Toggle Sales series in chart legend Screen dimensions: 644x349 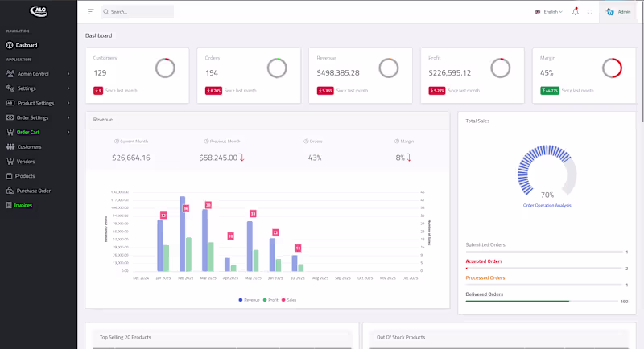(289, 300)
